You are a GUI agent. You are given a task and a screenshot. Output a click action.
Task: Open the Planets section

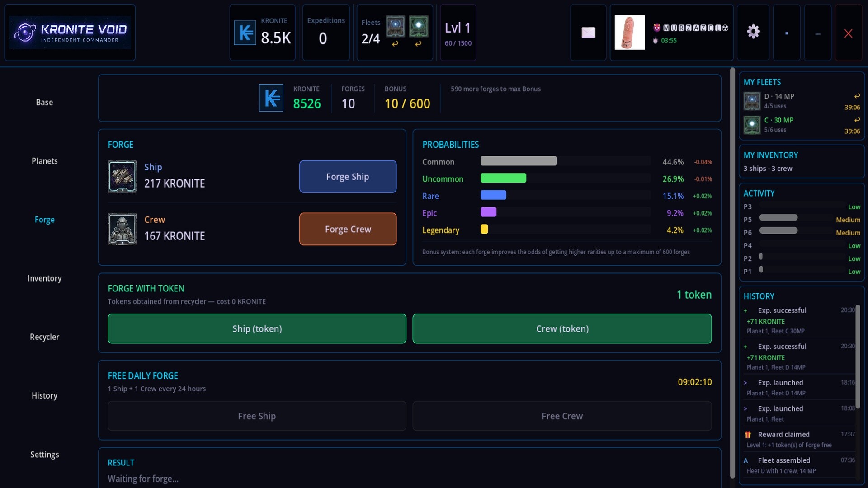(44, 161)
